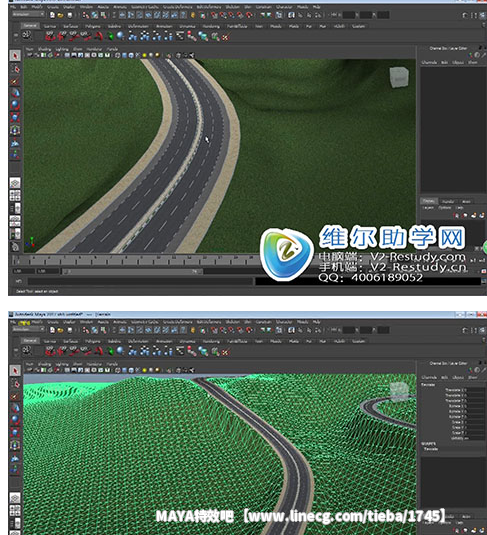Screen dimensions: 487x535
Task: Click the command line field in upper window
Action: click(140, 281)
